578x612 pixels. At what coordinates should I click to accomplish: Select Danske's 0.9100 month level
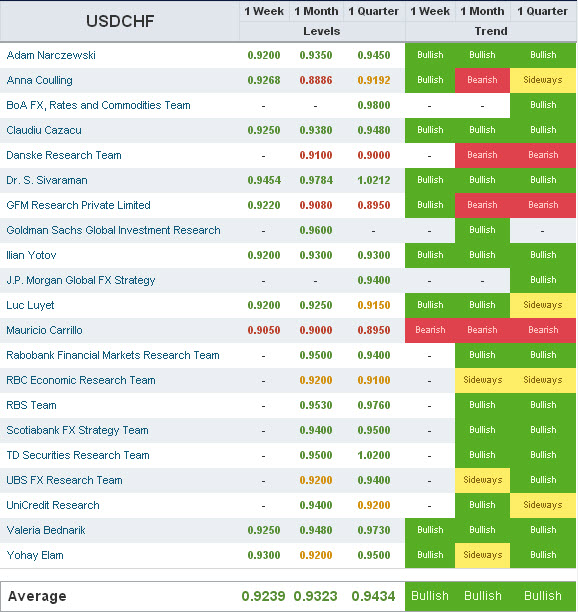(316, 155)
